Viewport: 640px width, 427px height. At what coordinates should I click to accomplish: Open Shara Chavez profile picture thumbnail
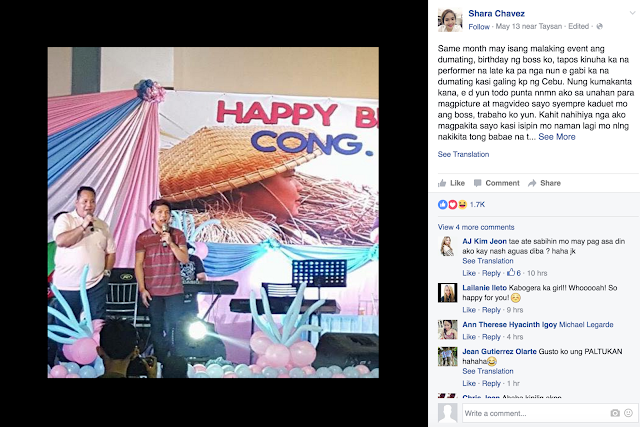(x=450, y=20)
